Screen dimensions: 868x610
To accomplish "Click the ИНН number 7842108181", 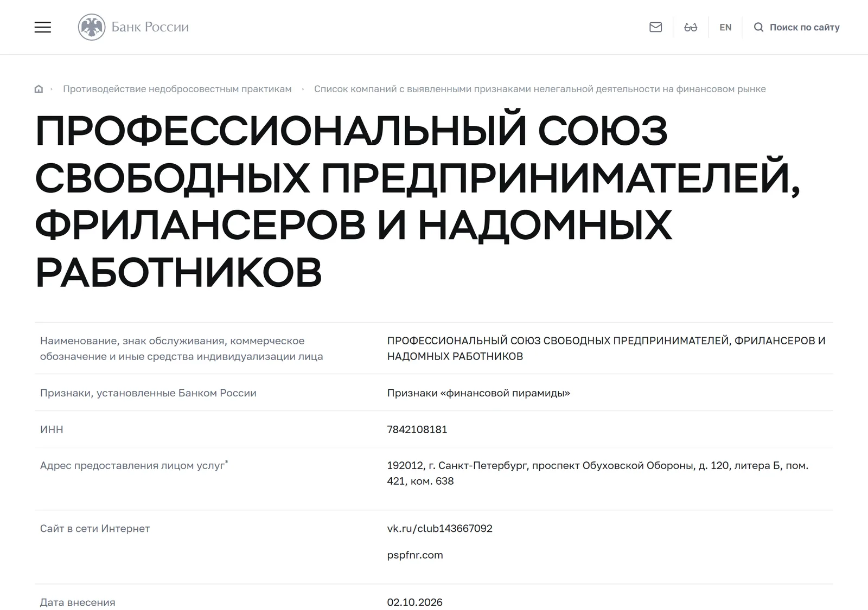I will (x=417, y=429).
